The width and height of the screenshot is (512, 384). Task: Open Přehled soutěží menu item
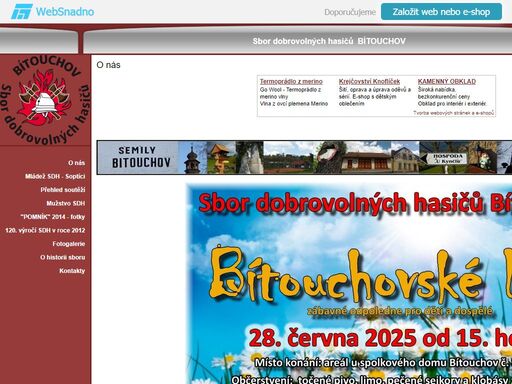pos(63,190)
